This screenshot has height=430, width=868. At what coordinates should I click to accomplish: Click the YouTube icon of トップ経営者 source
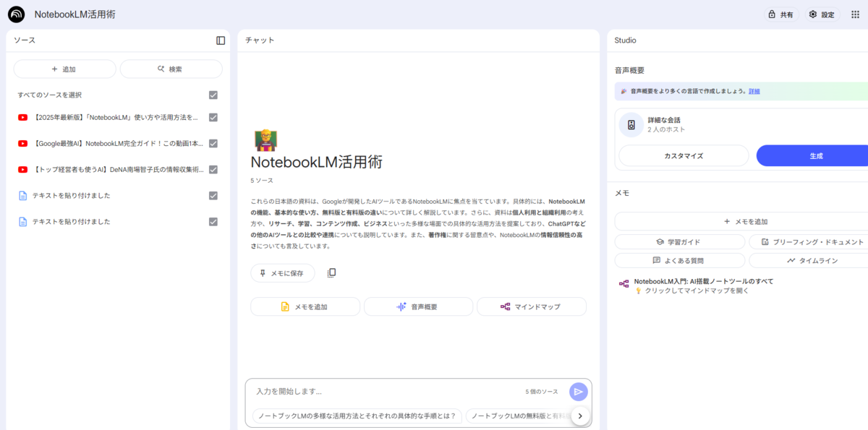pos(23,169)
